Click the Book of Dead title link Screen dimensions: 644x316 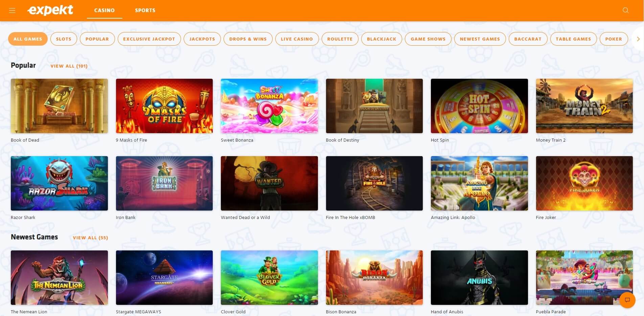coord(25,140)
